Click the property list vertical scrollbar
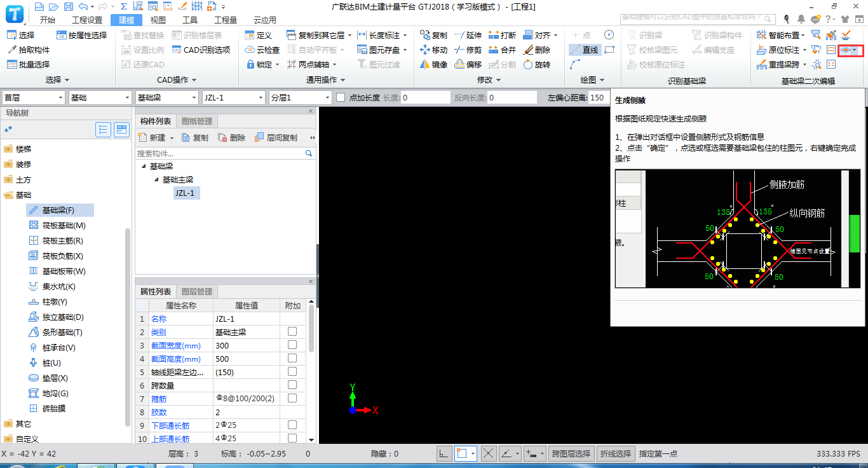Viewport: 868px width, 468px height. 311,327
